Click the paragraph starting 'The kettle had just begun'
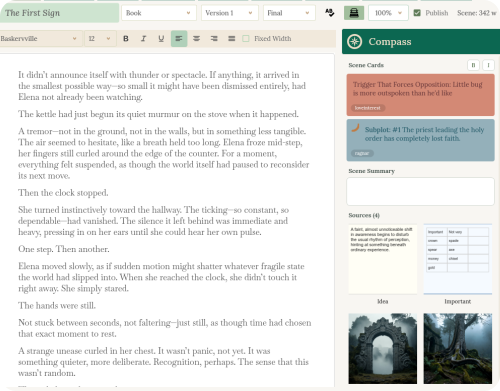Image resolution: width=500 pixels, height=391 pixels. (x=158, y=114)
